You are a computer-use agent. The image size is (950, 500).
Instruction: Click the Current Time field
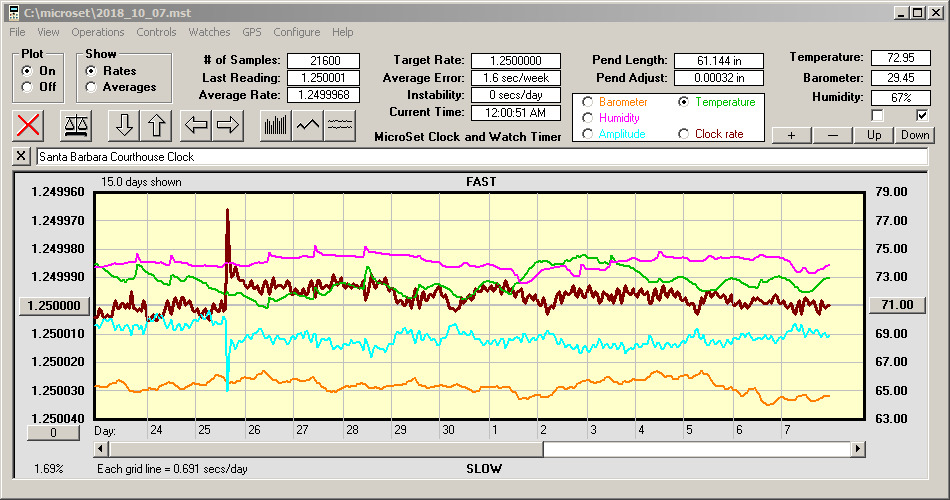516,113
